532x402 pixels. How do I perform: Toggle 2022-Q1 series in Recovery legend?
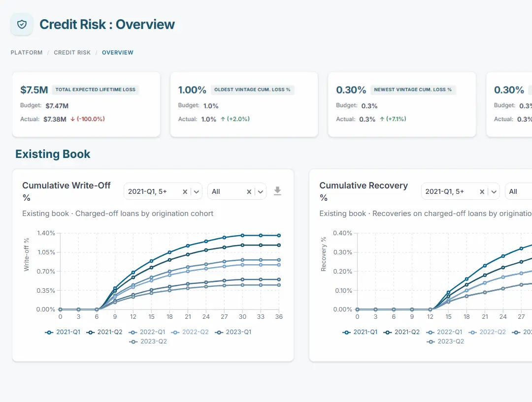[444, 332]
